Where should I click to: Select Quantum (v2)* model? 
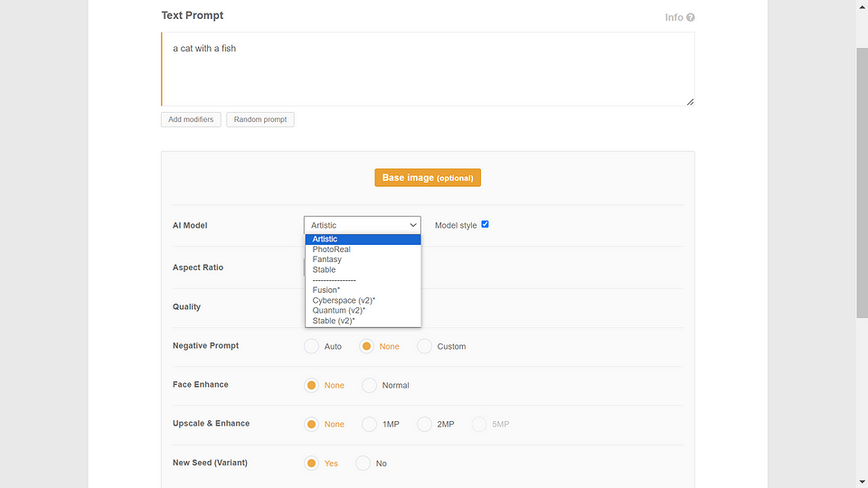(339, 310)
